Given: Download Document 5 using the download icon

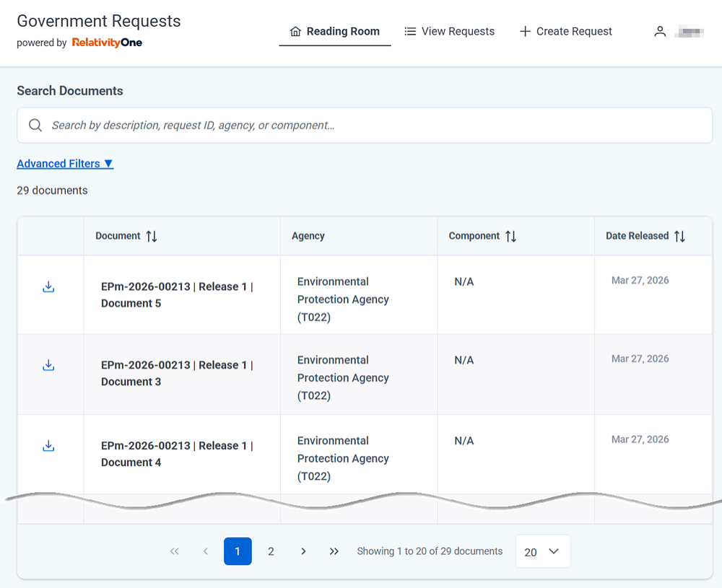Looking at the screenshot, I should (48, 287).
